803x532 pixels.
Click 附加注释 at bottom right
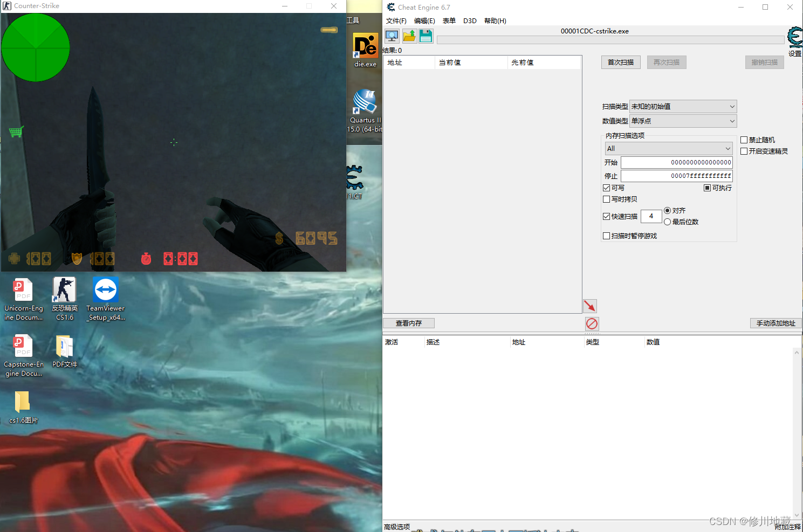pos(788,527)
